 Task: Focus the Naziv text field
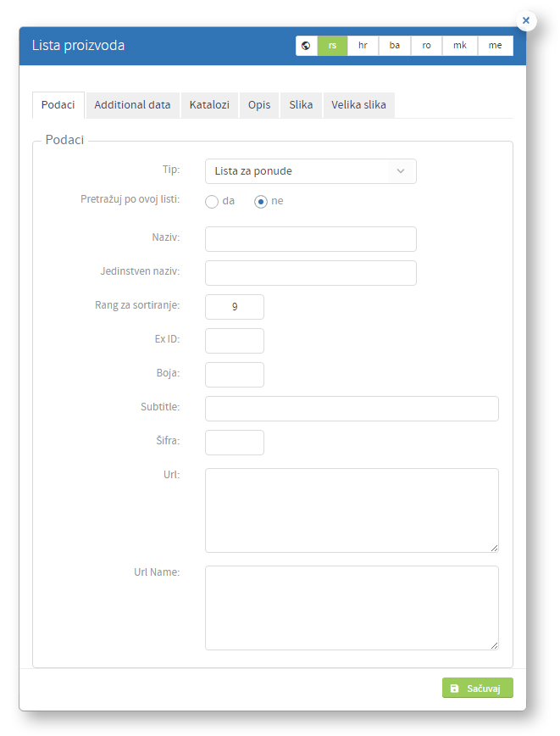click(310, 239)
